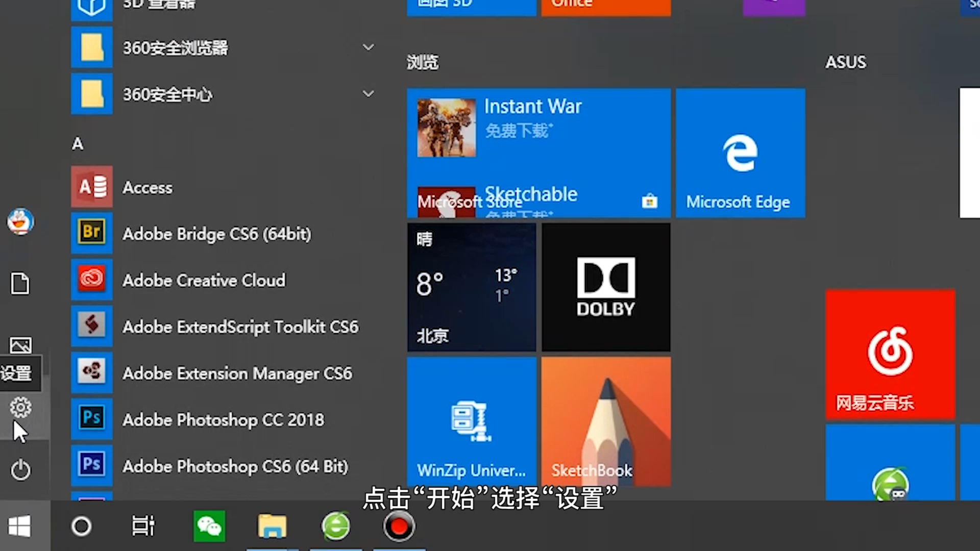Viewport: 980px width, 551px height.
Task: Click the Adobe Creative Cloud icon
Action: point(92,280)
